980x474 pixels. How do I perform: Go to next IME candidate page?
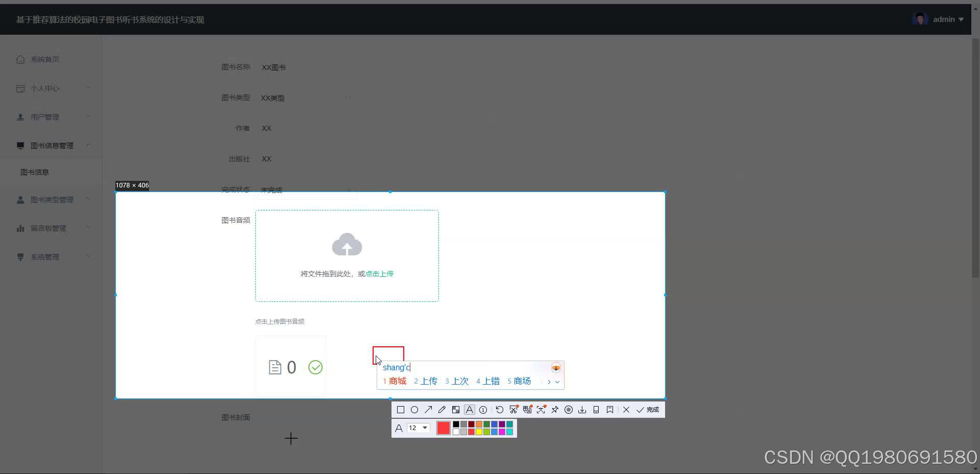coord(549,382)
